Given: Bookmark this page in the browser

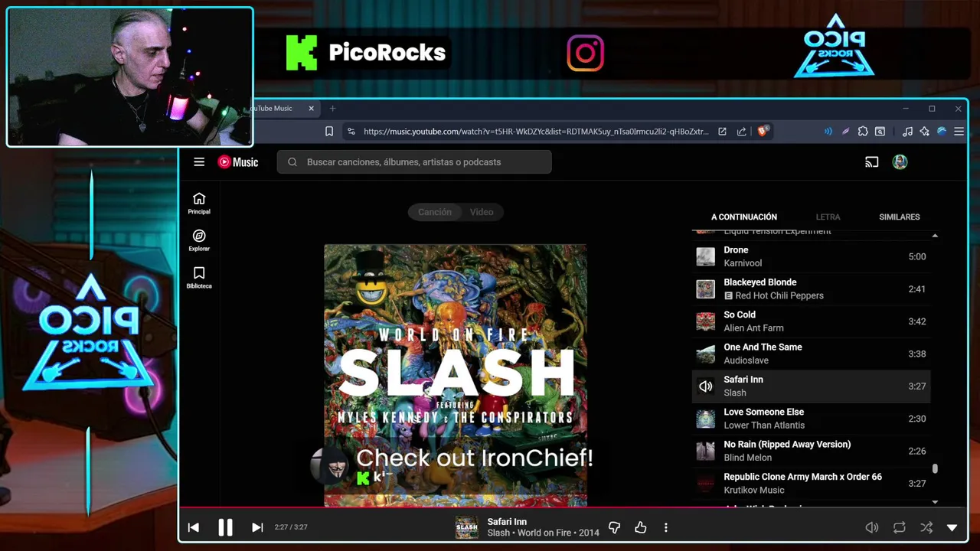Looking at the screenshot, I should point(329,132).
